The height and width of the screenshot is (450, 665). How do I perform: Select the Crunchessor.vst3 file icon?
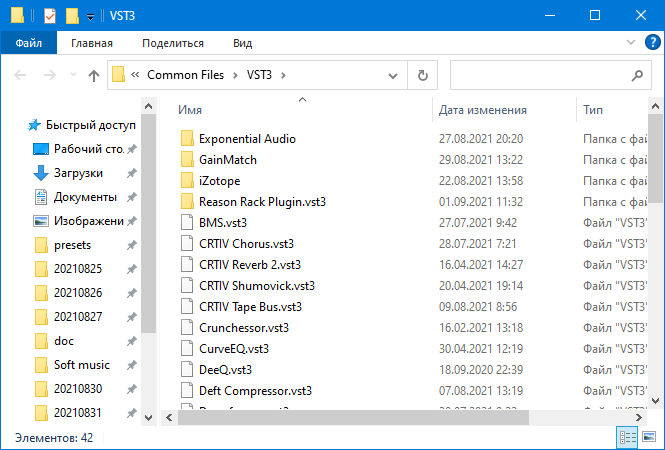[x=187, y=327]
